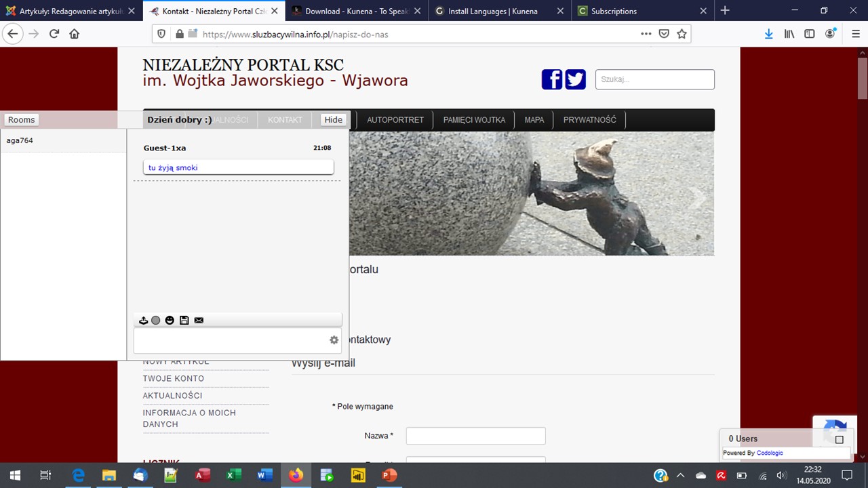
Task: Bookmark this page with the star icon
Action: tap(682, 34)
